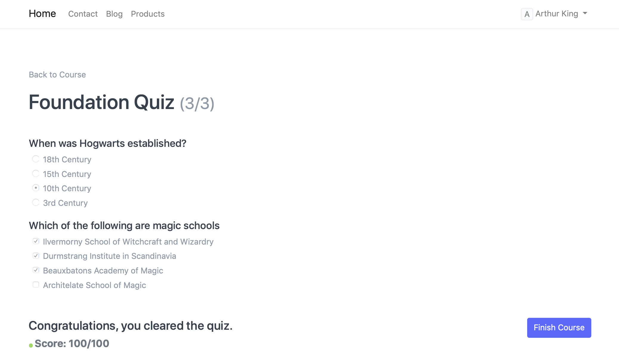Check Architelate School of Magic
Screen dimensions: 619x364
(x=36, y=285)
